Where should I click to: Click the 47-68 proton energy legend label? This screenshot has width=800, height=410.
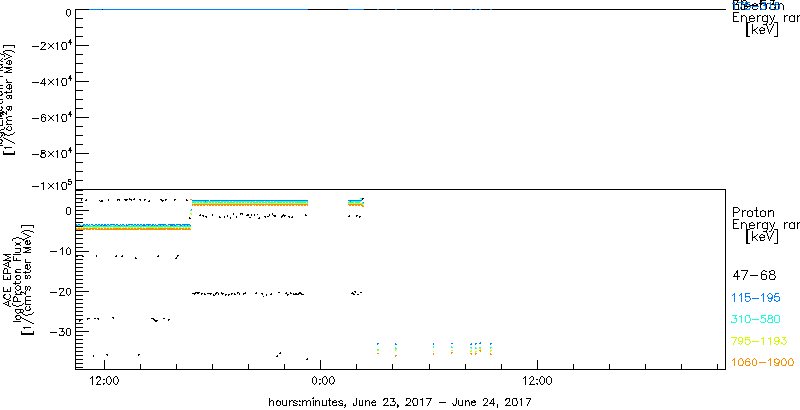point(754,276)
